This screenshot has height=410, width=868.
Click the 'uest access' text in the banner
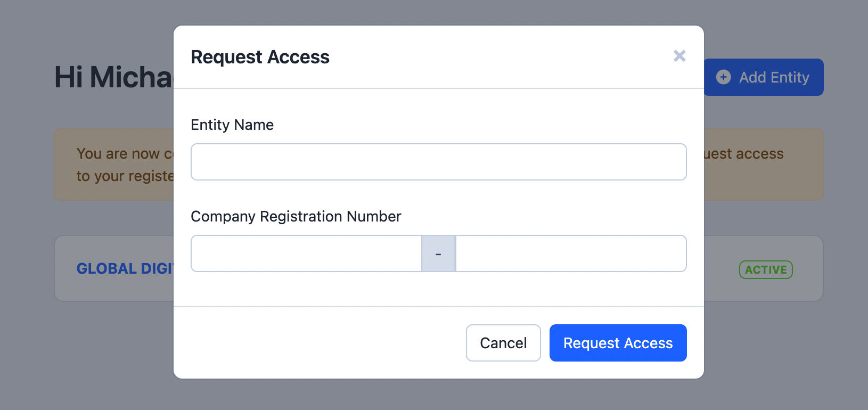point(744,153)
